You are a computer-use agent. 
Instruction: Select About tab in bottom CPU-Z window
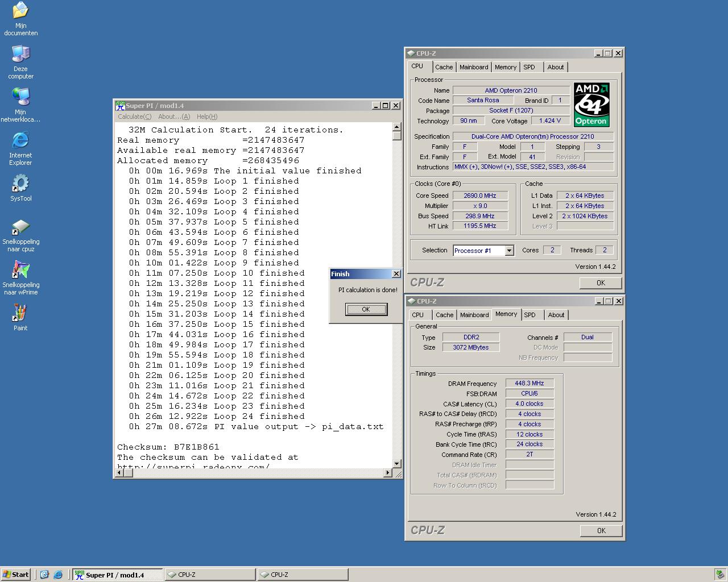(556, 315)
